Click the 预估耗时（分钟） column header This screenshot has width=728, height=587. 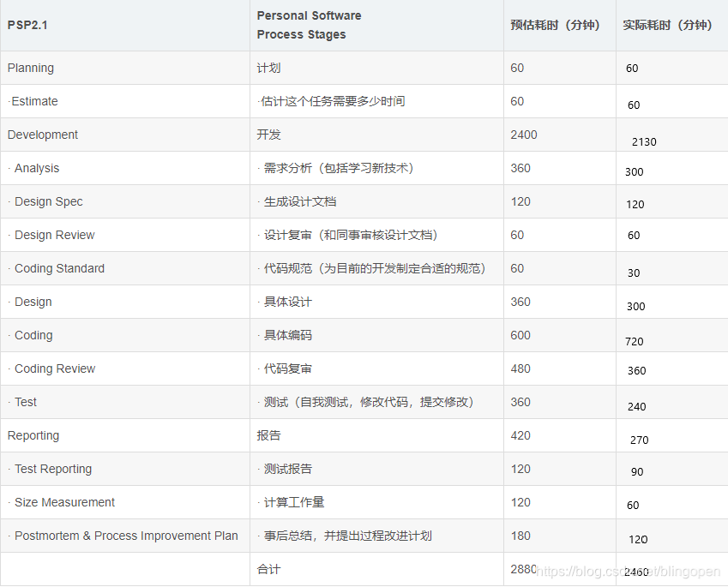click(556, 25)
